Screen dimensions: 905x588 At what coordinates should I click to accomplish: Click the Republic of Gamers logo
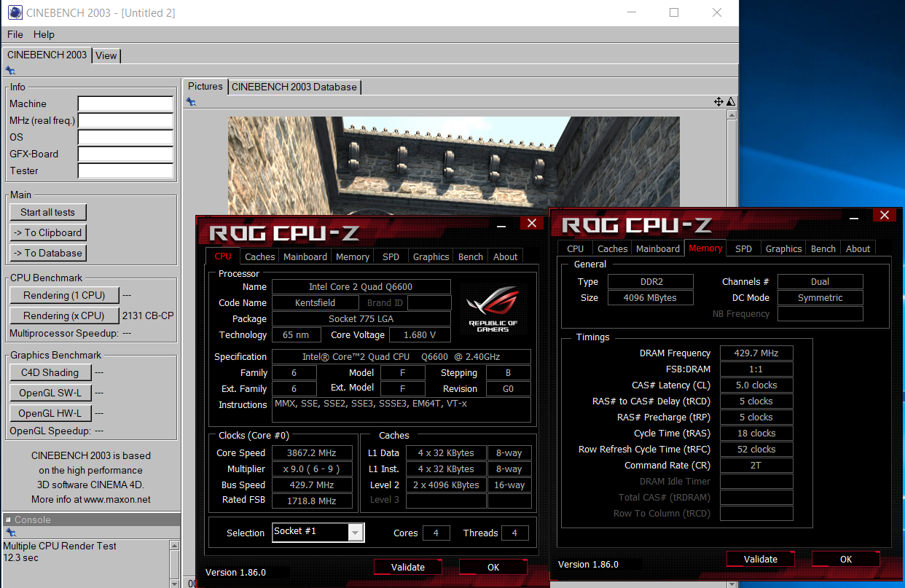pos(493,309)
